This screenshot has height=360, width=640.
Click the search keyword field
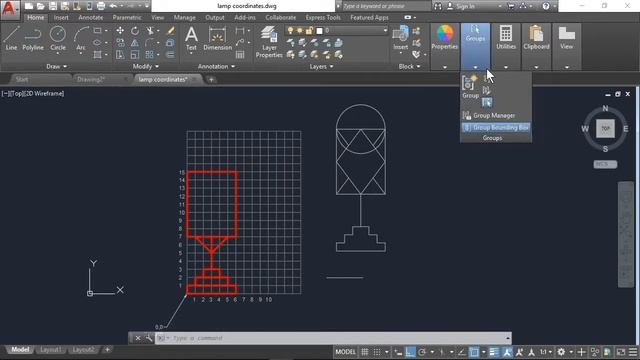(385, 6)
